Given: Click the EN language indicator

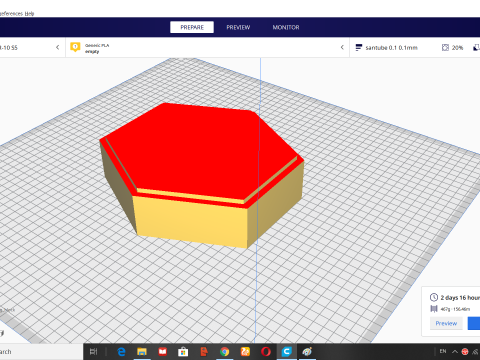Looking at the screenshot, I should [x=443, y=351].
